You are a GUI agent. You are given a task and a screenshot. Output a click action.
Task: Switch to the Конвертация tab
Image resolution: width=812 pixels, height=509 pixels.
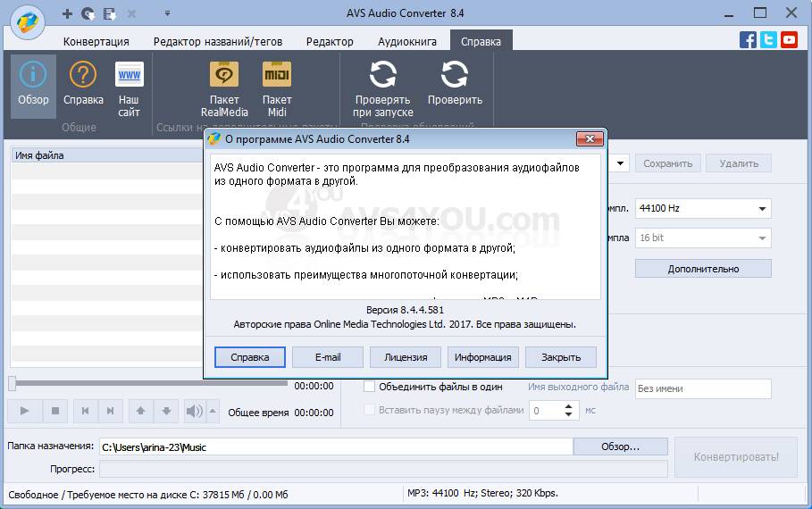tap(96, 42)
